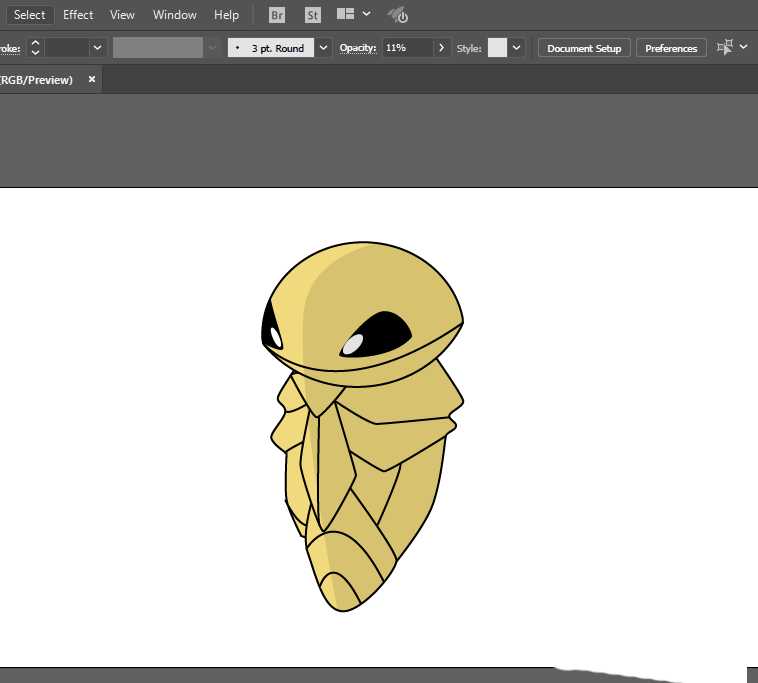758x683 pixels.
Task: Open Adobe Bridge via the Br icon
Action: point(277,15)
